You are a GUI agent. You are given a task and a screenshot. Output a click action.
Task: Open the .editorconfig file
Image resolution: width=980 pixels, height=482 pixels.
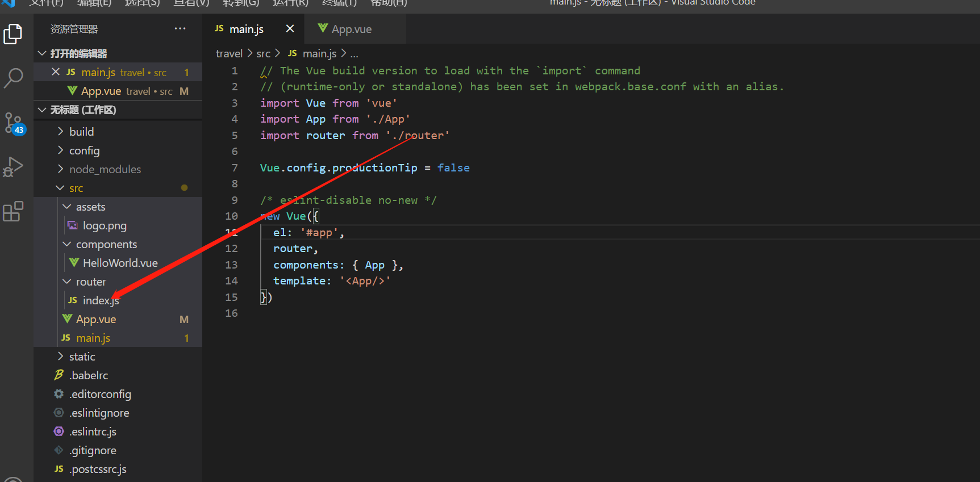(x=118, y=394)
